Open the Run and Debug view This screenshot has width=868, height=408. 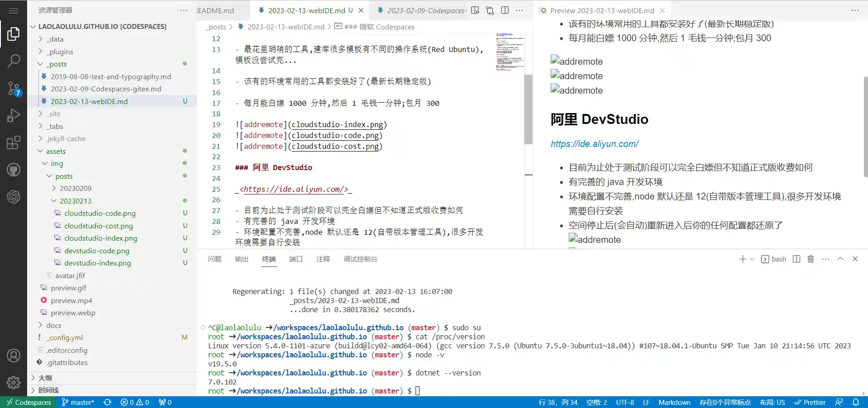[14, 116]
